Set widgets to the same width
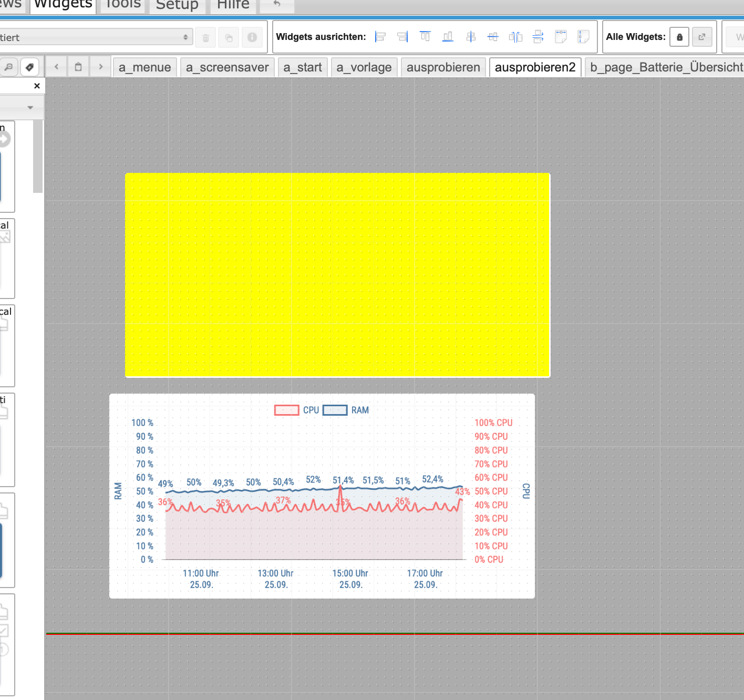The width and height of the screenshot is (744, 700). (x=561, y=37)
